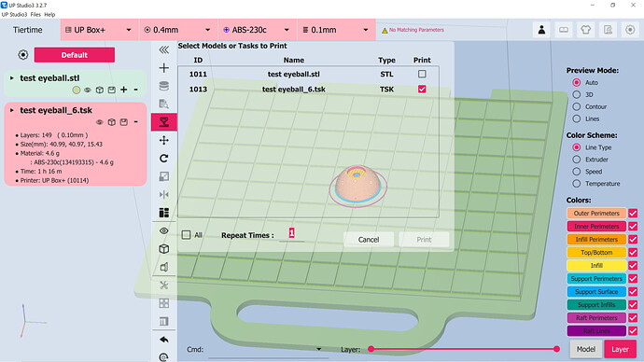The height and width of the screenshot is (362, 644).
Task: Open the document edit icon in top bar
Action: point(608,30)
